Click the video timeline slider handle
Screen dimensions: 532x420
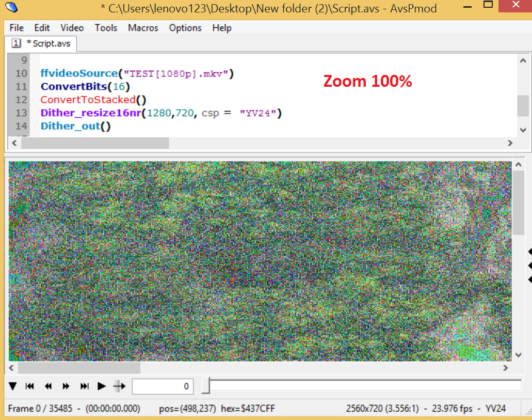pyautogui.click(x=205, y=386)
